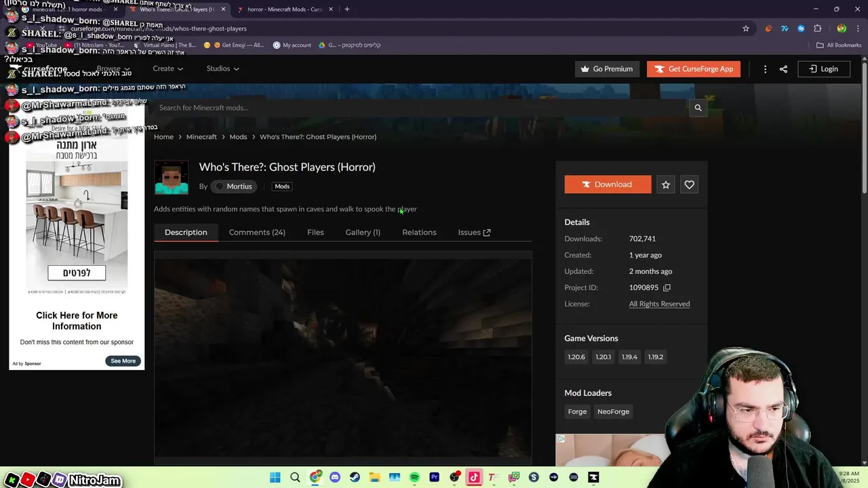This screenshot has width=868, height=488.
Task: Open the CurseForge anvil app in taskbar
Action: [x=593, y=477]
